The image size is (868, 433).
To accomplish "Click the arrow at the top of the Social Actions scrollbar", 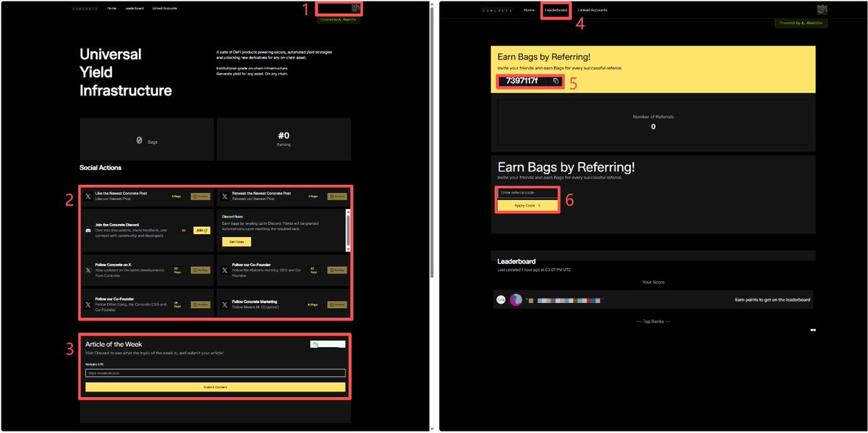I will point(348,212).
